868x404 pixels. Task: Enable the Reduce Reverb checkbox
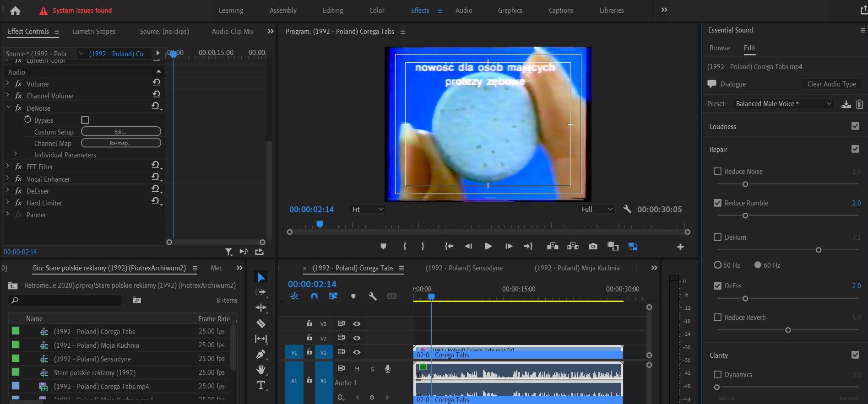(717, 317)
